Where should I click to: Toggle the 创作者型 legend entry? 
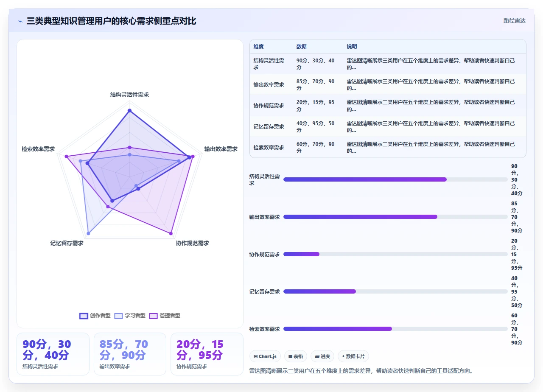point(95,316)
